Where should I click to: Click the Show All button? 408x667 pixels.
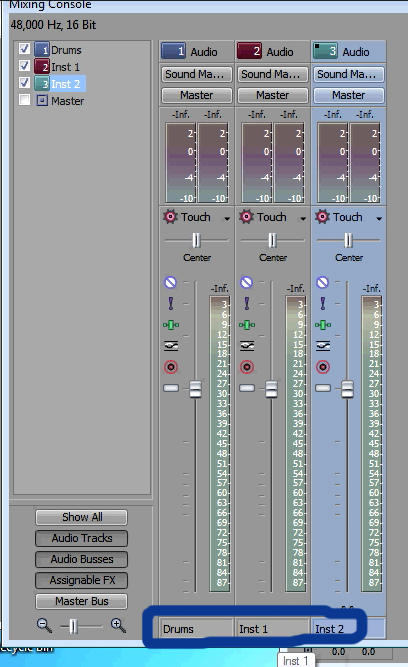pos(81,517)
